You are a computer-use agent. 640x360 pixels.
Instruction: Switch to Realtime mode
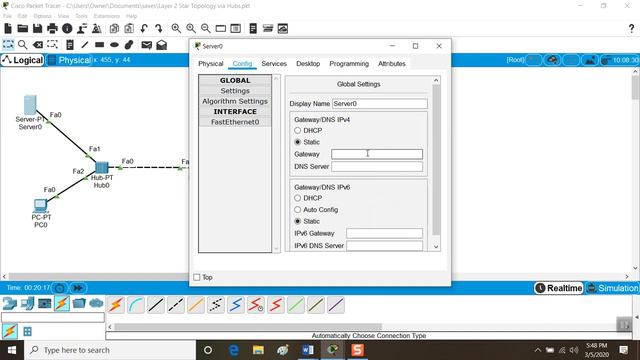[x=558, y=288]
